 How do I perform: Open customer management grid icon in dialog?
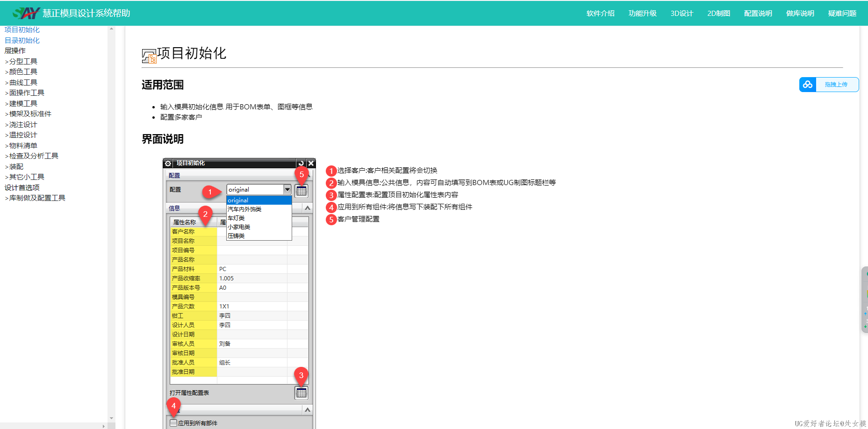(x=301, y=191)
